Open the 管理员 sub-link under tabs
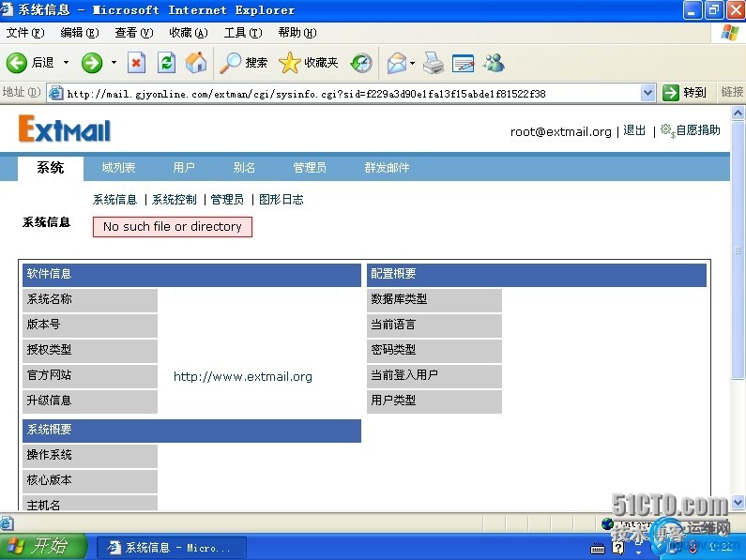This screenshot has height=560, width=746. [227, 200]
